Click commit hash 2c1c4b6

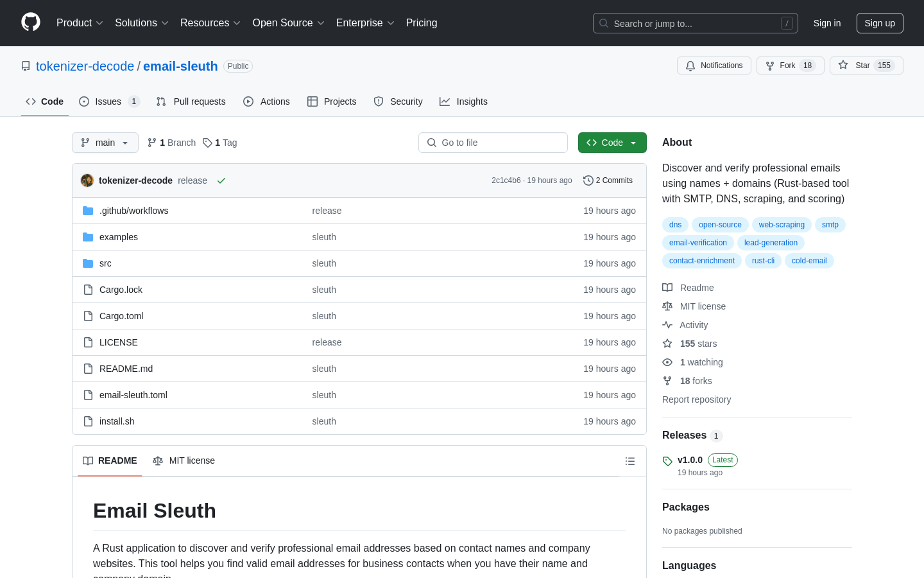pyautogui.click(x=506, y=180)
